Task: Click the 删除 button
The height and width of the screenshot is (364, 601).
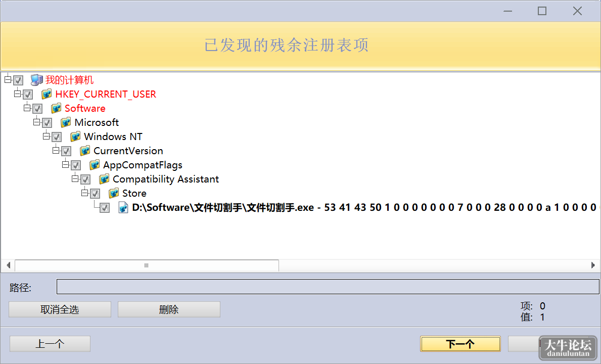Action: (x=169, y=309)
